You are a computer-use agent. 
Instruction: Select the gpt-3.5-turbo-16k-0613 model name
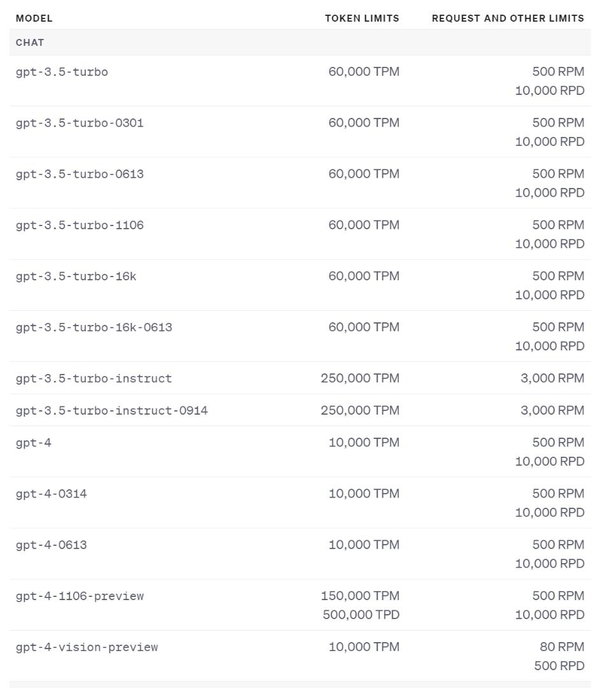pyautogui.click(x=94, y=327)
